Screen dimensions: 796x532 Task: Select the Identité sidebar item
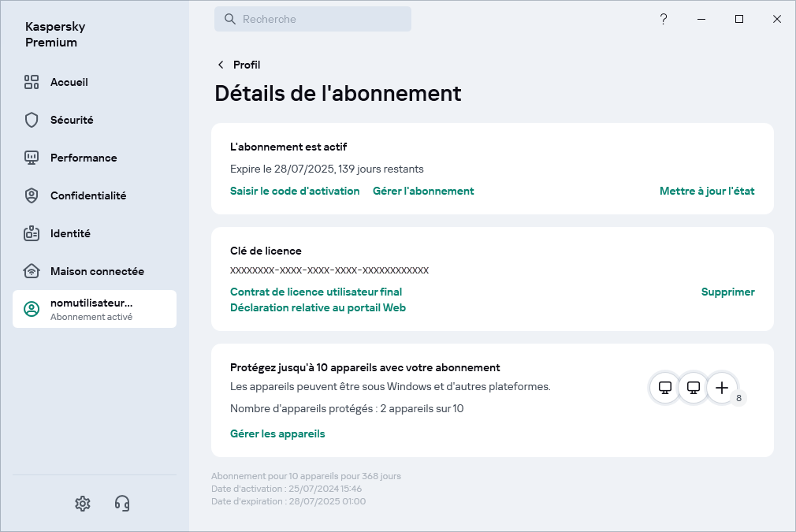coord(70,233)
